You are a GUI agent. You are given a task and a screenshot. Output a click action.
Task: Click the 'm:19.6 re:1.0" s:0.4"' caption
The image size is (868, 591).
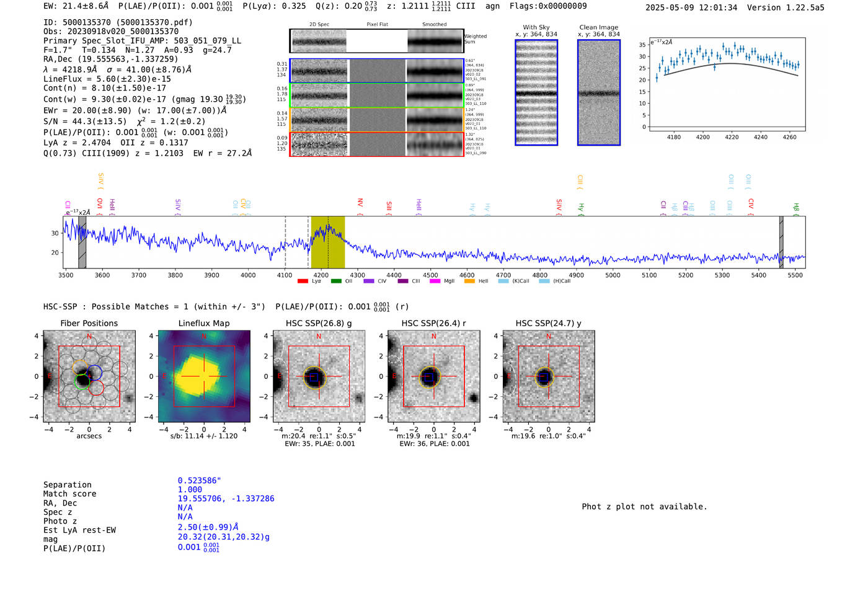click(x=549, y=436)
